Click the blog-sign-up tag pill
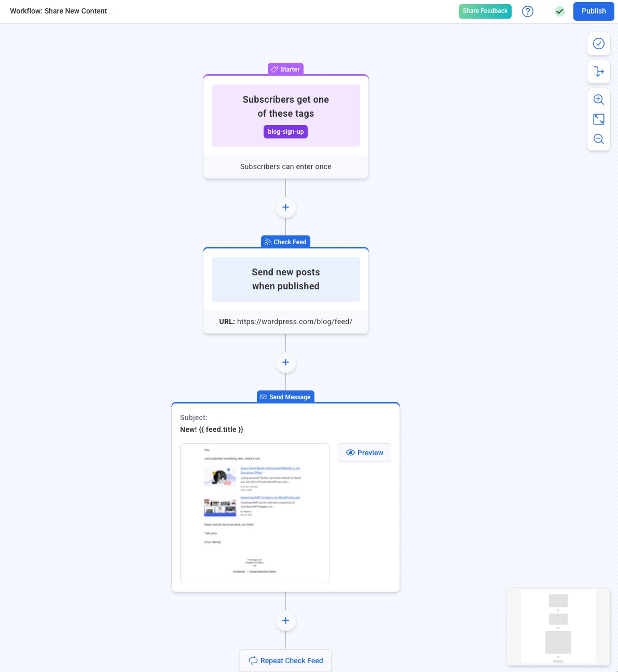 [285, 132]
